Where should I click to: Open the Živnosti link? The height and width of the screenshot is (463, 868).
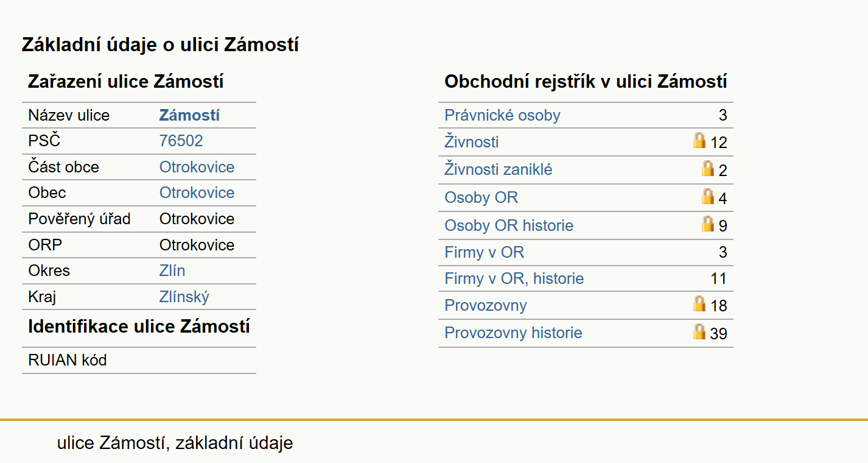[472, 142]
